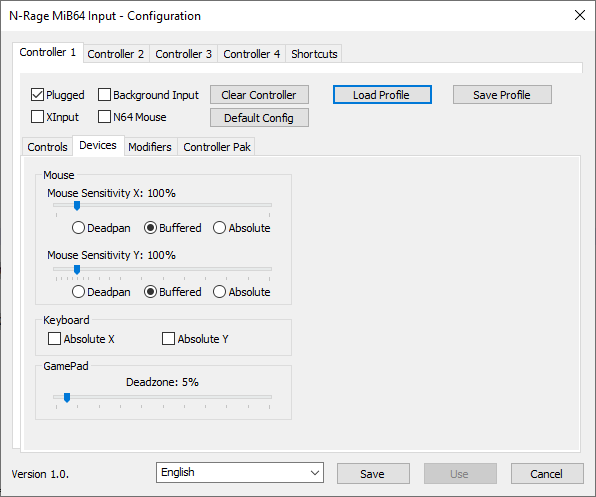Click the GamePad Deadzone slider thumb
Screen dimensions: 596x497
(x=67, y=397)
